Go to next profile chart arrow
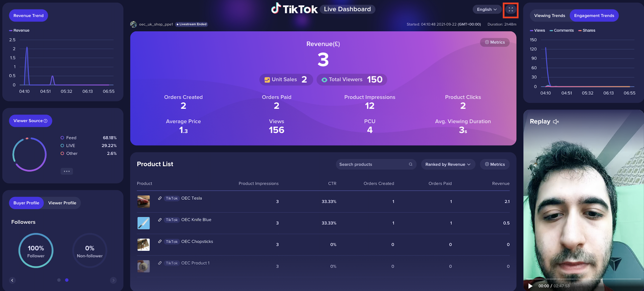The height and width of the screenshot is (291, 644). [113, 280]
